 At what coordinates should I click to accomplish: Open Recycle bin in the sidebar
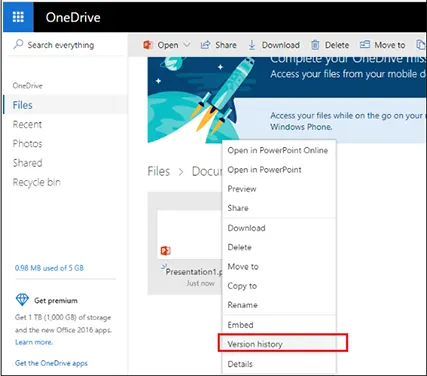click(36, 182)
